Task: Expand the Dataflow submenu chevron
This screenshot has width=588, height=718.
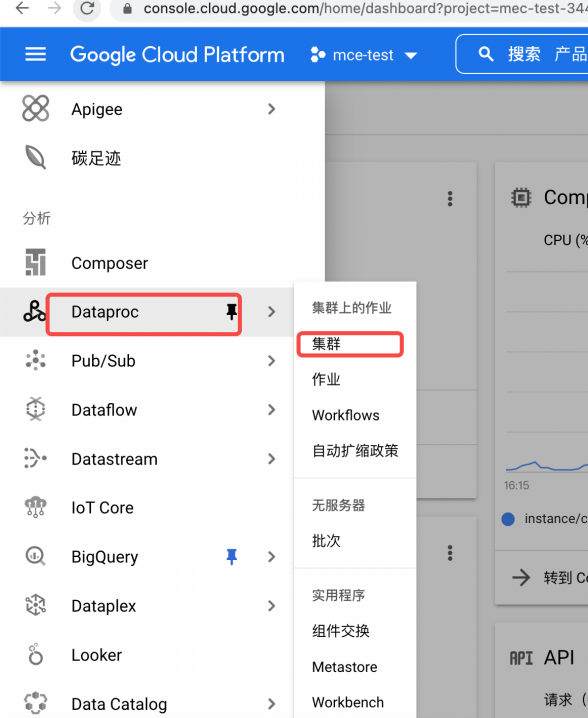Action: pos(272,409)
